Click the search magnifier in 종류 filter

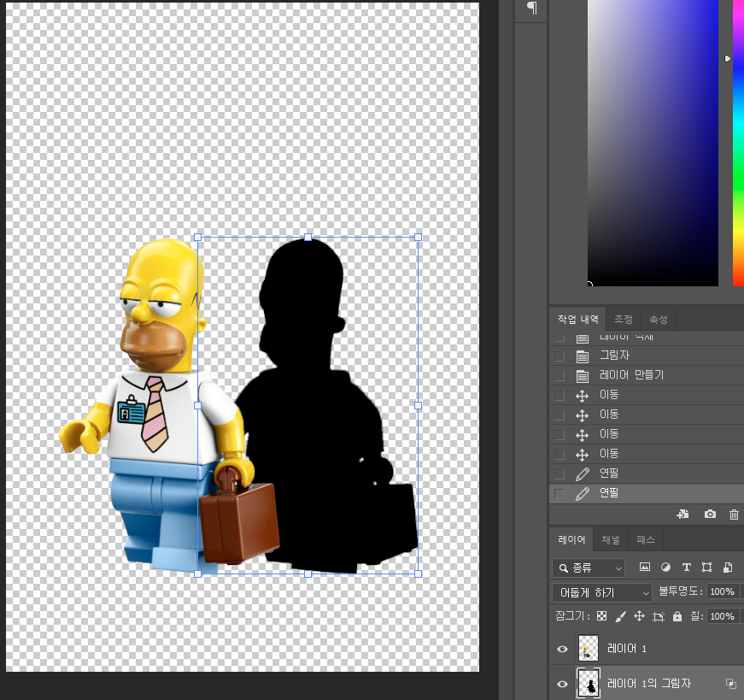pyautogui.click(x=563, y=568)
